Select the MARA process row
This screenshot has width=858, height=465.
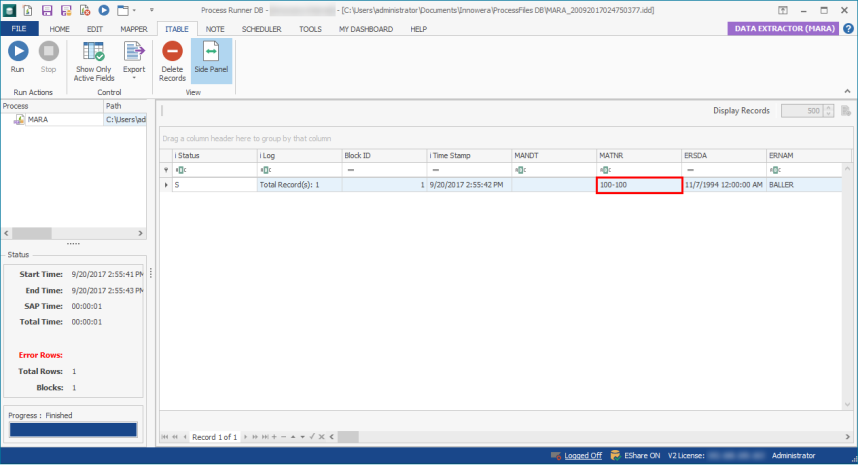click(x=74, y=119)
